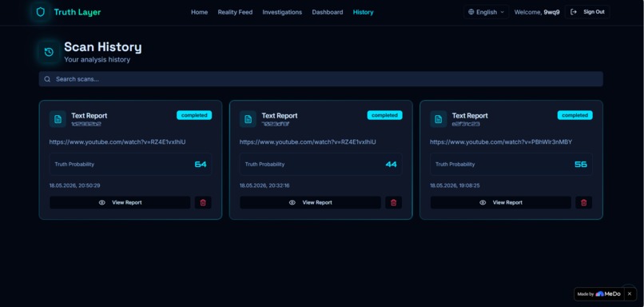Select the History nav item
Viewport: 644px width, 307px height.
pos(363,12)
